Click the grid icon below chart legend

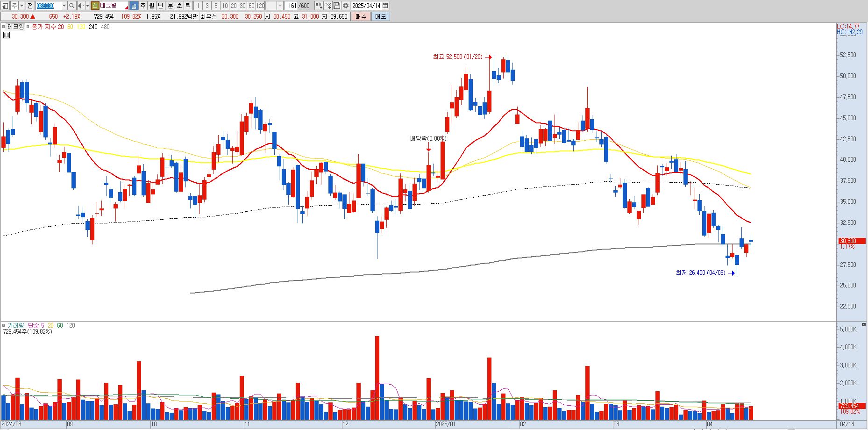point(7,35)
